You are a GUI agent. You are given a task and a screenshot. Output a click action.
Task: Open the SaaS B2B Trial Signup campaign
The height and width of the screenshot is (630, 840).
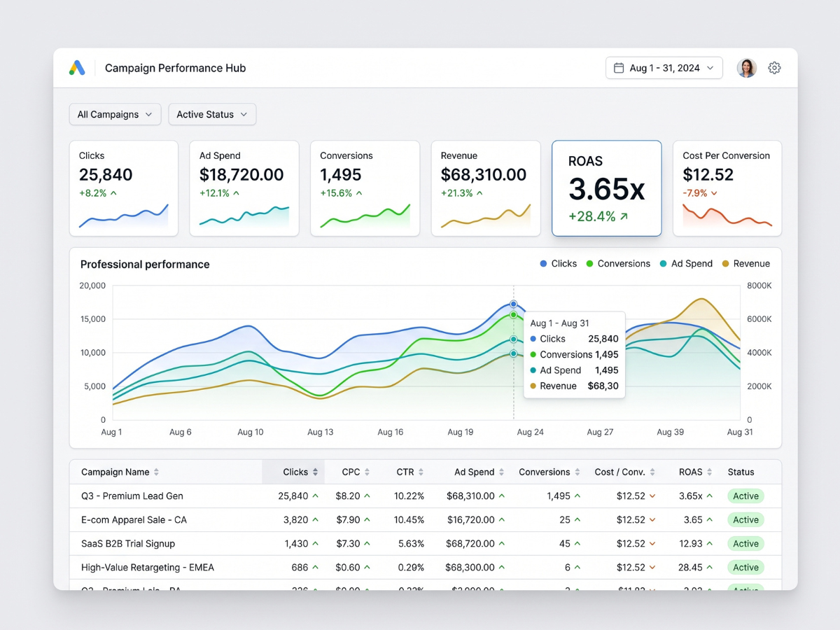[x=128, y=544]
